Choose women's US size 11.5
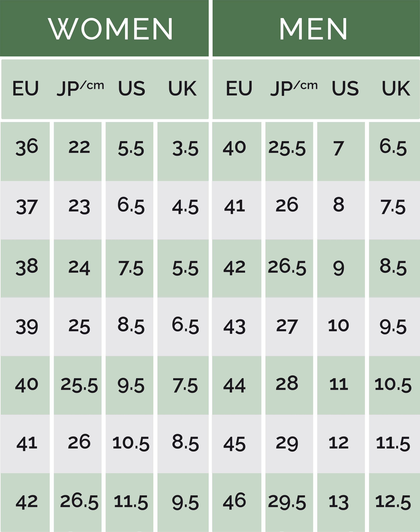 click(x=131, y=502)
